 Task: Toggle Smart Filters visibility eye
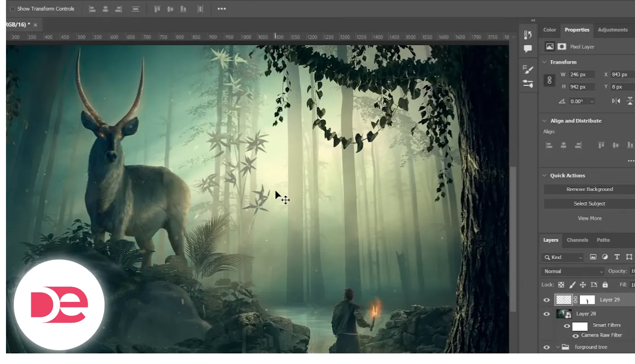[x=567, y=326]
